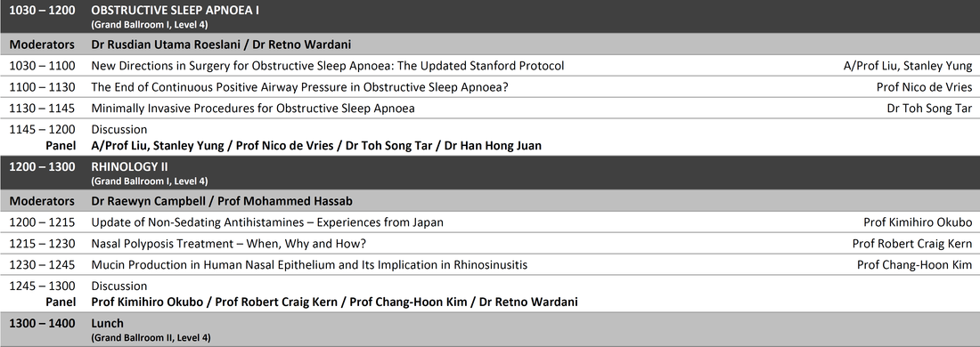Select speaker Prof Robert Craig Kern
The height and width of the screenshot is (347, 980).
click(912, 244)
